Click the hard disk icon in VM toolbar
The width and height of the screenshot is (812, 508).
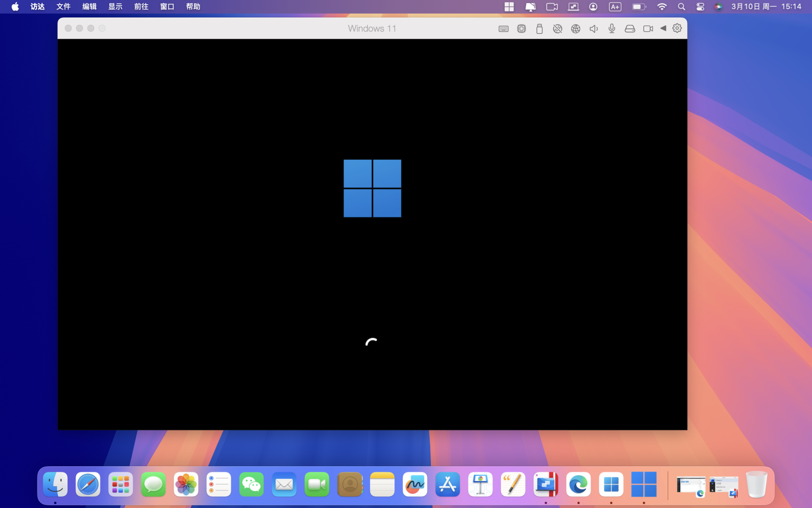[x=630, y=29]
